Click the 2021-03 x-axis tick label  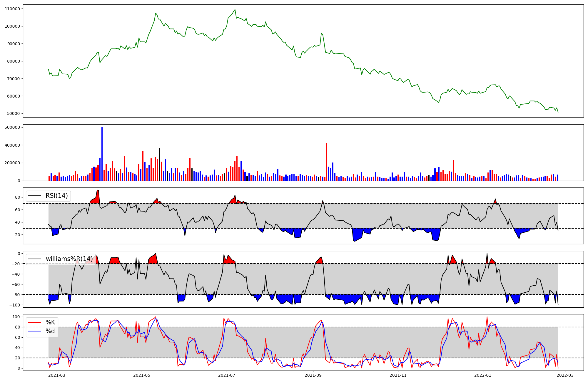coord(57,375)
